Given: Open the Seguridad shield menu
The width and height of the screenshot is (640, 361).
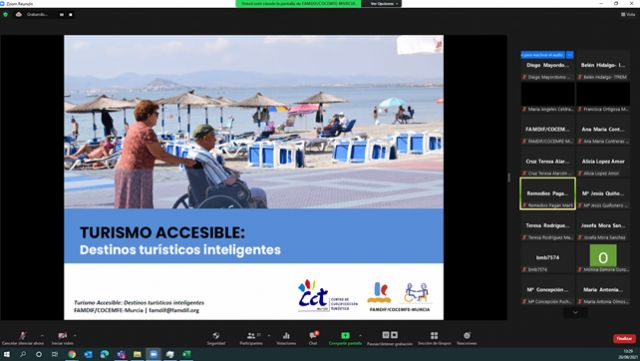Looking at the screenshot, I should [x=216, y=338].
